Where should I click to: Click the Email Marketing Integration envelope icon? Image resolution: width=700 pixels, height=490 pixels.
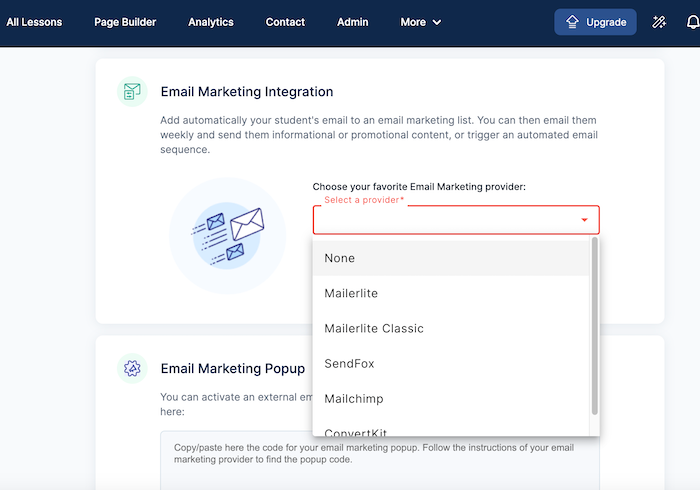tap(132, 91)
